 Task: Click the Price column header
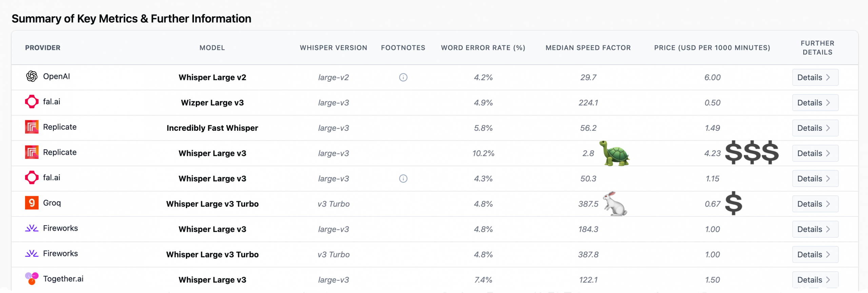(x=712, y=48)
